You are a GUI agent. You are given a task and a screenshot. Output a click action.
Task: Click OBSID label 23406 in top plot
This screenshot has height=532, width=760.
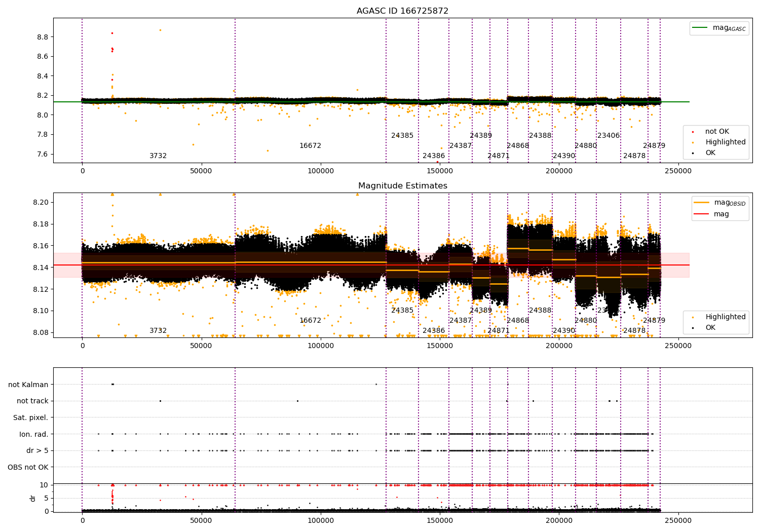609,135
